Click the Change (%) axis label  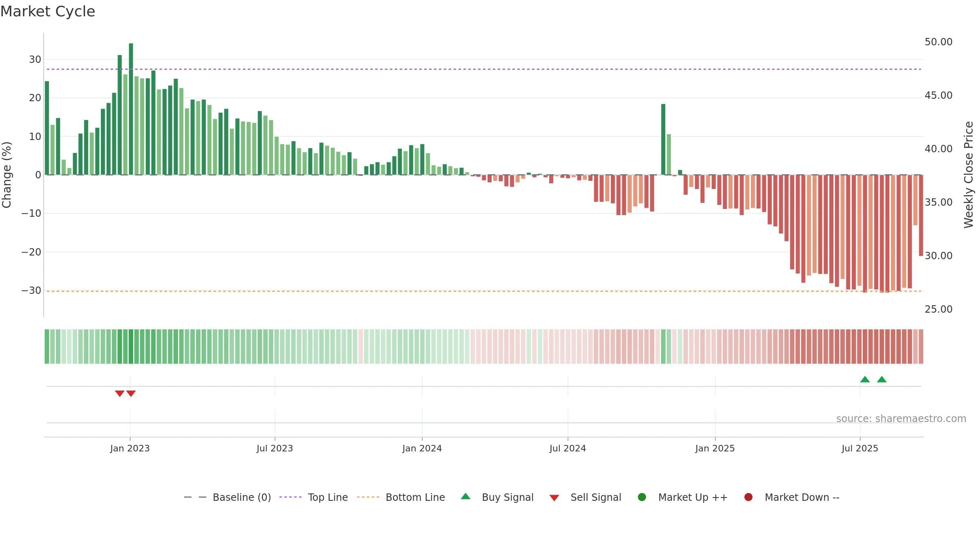[x=7, y=175]
